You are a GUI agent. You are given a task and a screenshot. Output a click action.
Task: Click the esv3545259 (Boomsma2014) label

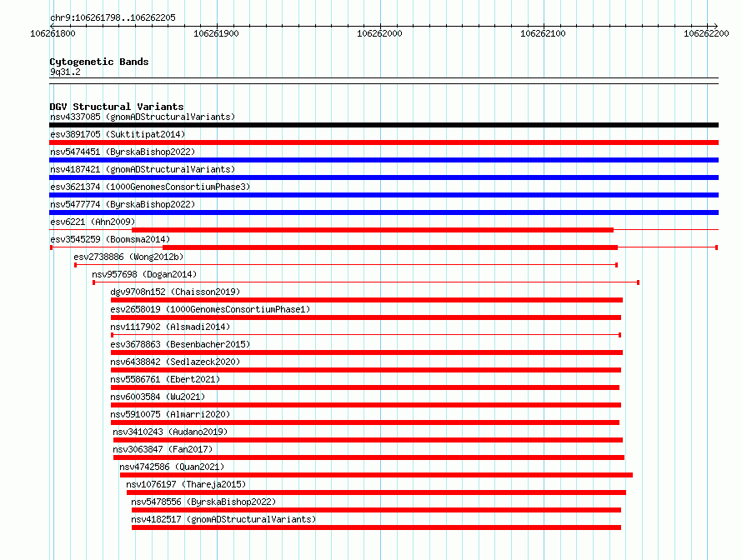pyautogui.click(x=110, y=239)
